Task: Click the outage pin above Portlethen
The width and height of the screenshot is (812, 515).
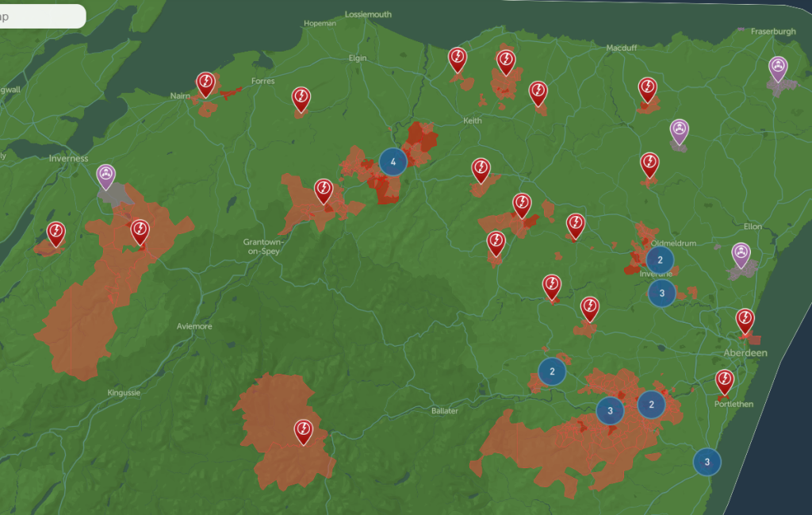Action: tap(724, 381)
